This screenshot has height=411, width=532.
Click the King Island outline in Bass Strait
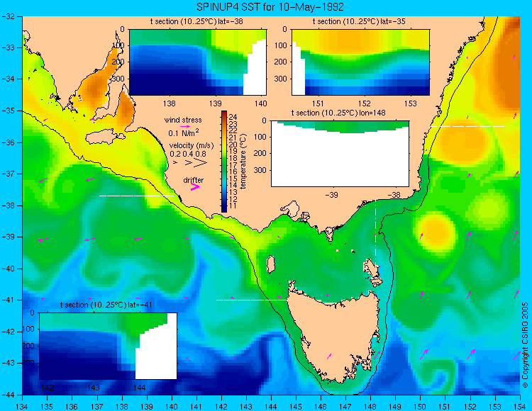coord(270,264)
